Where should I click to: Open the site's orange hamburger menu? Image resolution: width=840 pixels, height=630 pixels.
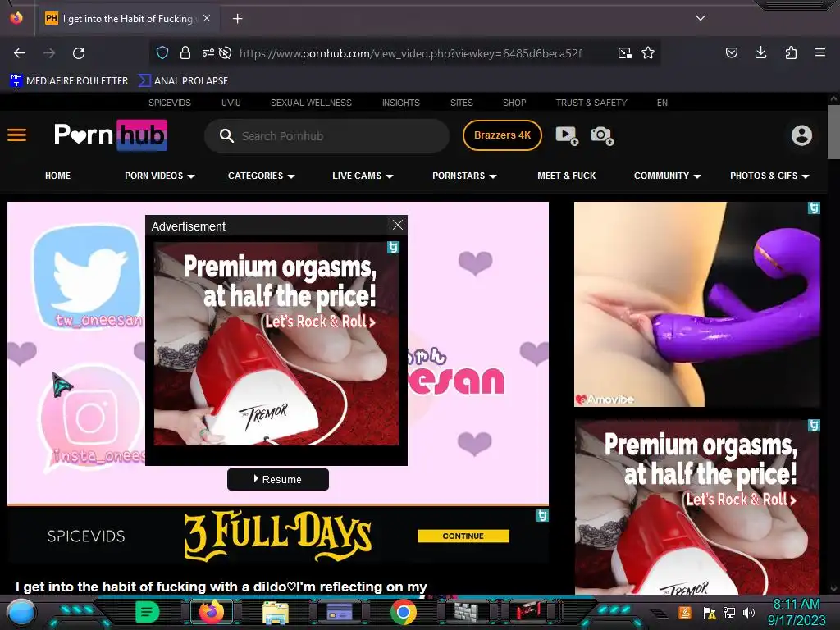16,135
